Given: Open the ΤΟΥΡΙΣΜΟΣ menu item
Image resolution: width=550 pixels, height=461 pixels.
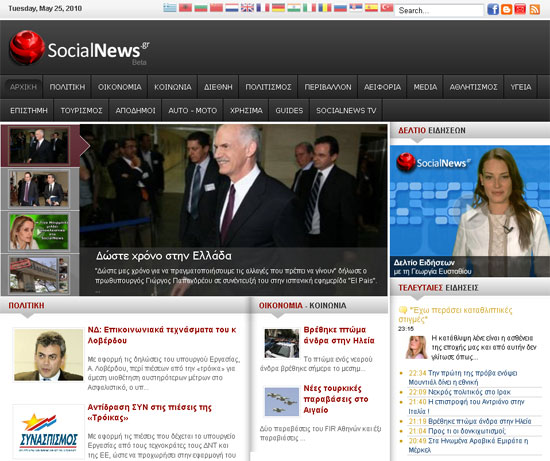Looking at the screenshot, I should pos(81,111).
